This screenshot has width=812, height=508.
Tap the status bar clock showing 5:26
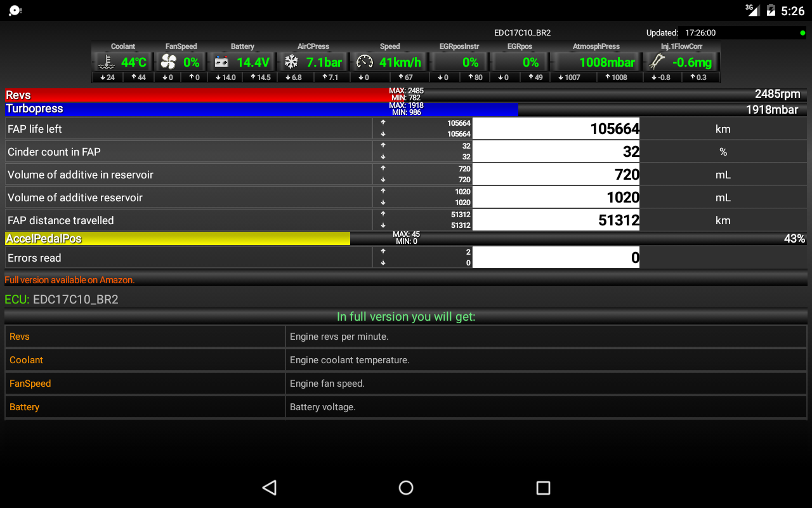[793, 11]
